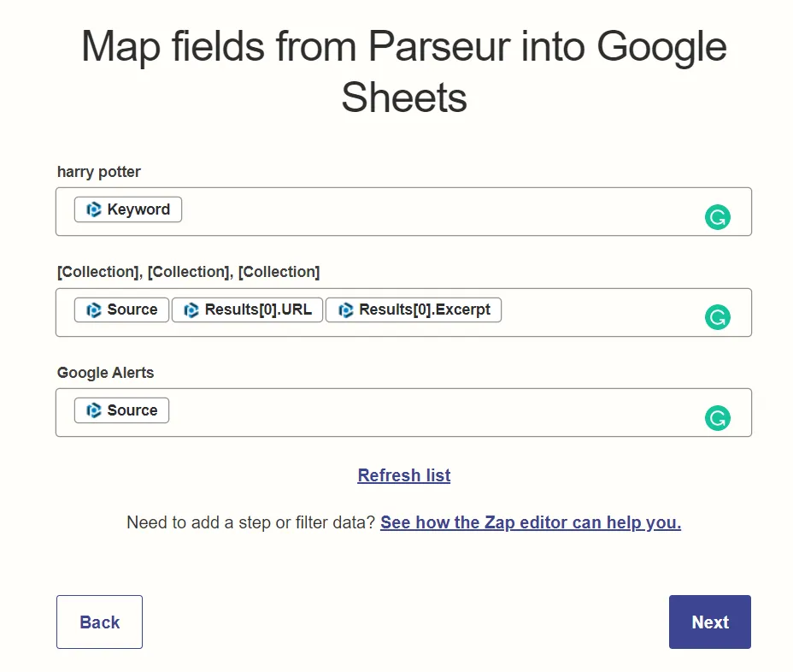The width and height of the screenshot is (793, 672).
Task: Click inside the Google Alerts input field
Action: pos(427,412)
